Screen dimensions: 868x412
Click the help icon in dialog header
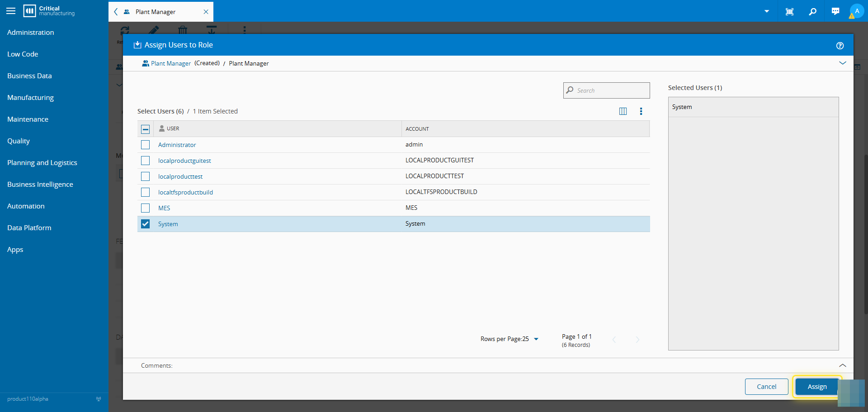coord(840,45)
